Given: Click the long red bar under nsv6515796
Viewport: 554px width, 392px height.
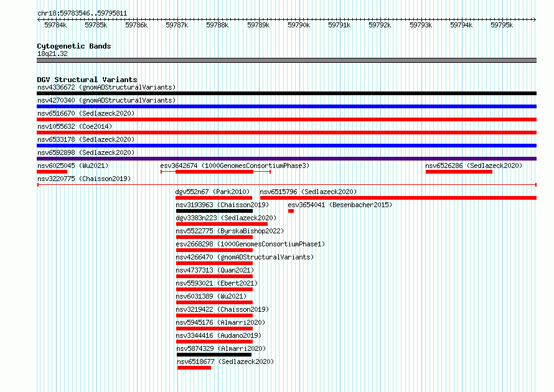Looking at the screenshot, I should point(398,198).
